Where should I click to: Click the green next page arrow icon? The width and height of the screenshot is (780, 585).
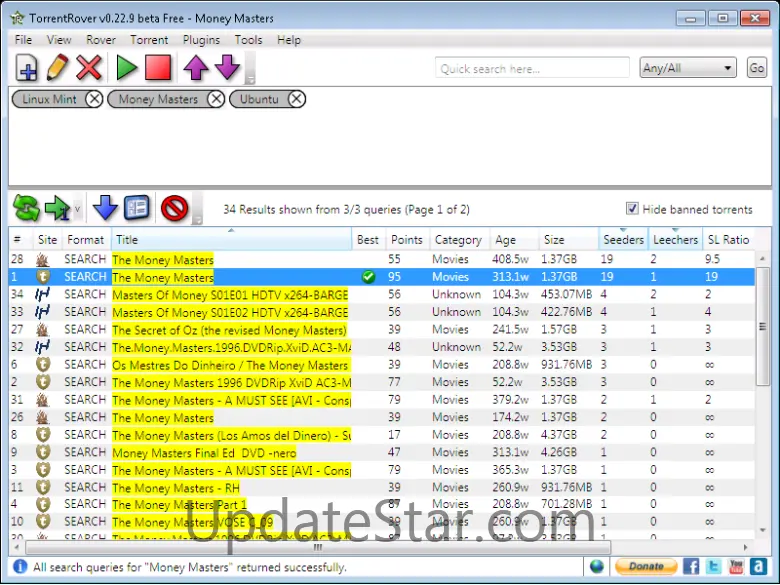click(x=57, y=207)
